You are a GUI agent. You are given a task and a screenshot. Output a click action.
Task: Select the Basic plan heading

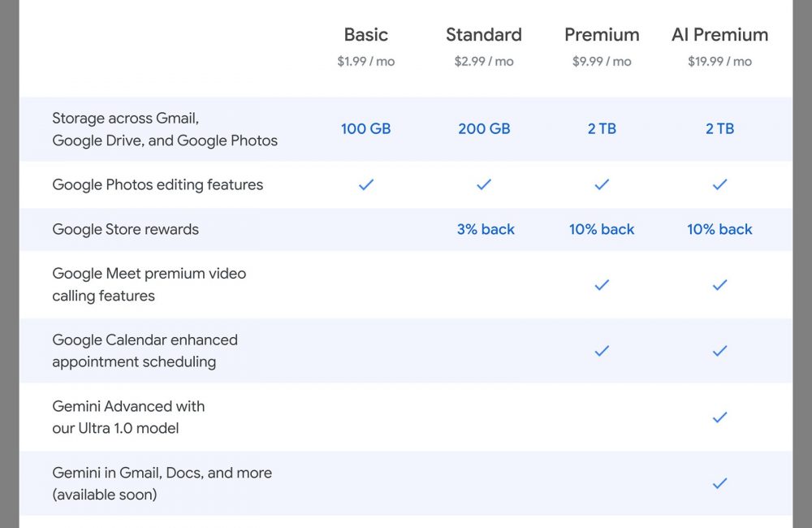coord(366,35)
